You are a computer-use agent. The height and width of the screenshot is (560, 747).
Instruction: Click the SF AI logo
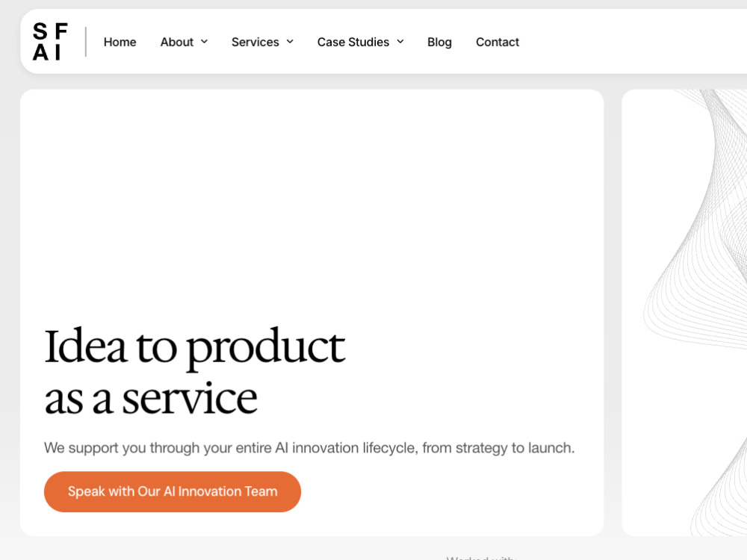coord(50,41)
